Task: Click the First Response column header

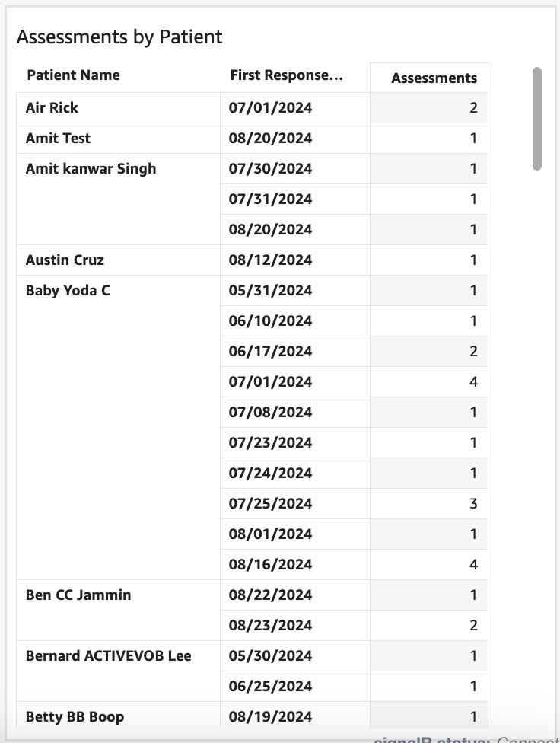Action: pyautogui.click(x=286, y=75)
